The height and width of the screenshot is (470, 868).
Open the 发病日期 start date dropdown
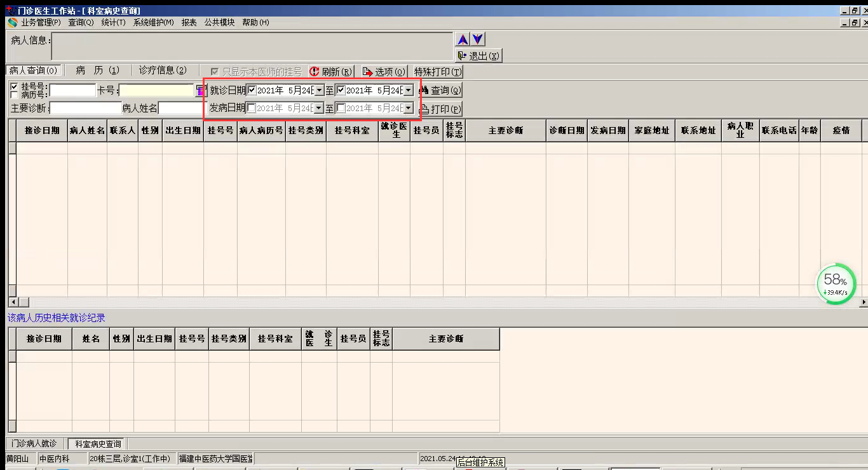pyautogui.click(x=319, y=108)
